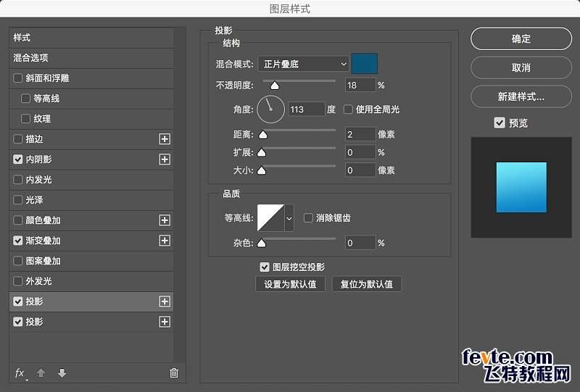Enable 光泽 checkbox
The height and width of the screenshot is (392, 580).
pos(17,200)
